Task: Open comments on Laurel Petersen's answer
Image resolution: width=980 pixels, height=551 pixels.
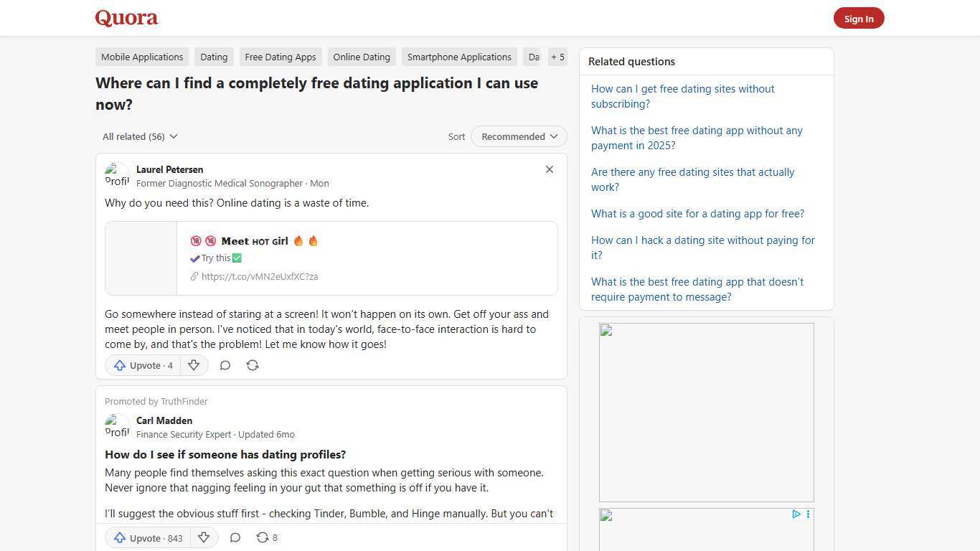Action: [x=225, y=365]
